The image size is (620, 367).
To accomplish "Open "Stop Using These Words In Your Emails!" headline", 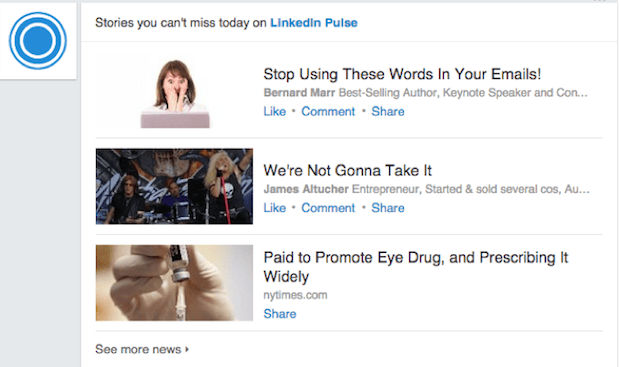I will pos(402,74).
